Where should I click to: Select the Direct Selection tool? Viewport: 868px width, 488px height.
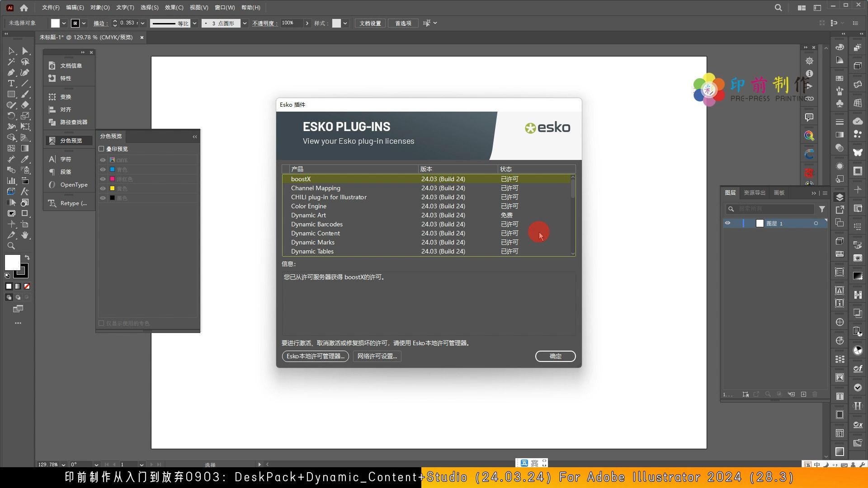point(25,51)
